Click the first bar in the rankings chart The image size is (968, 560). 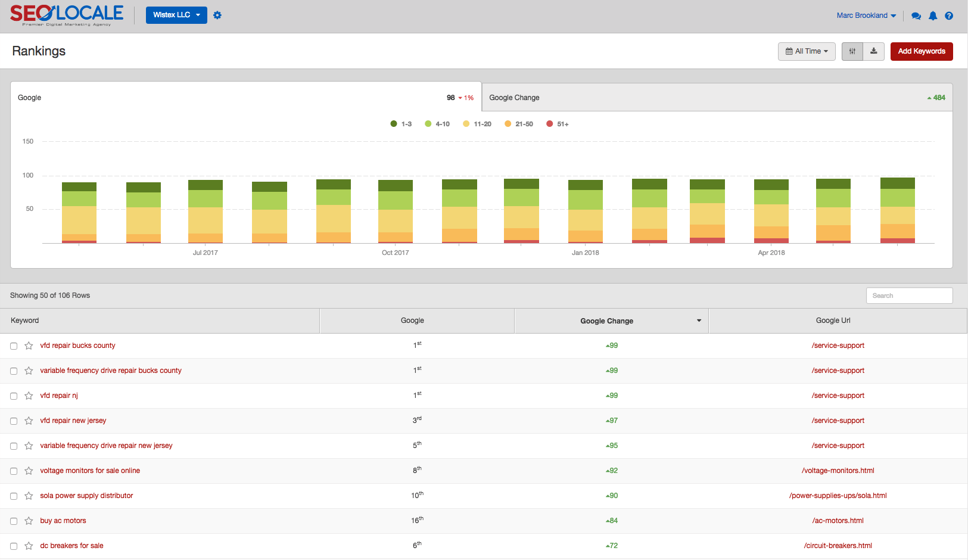79,213
